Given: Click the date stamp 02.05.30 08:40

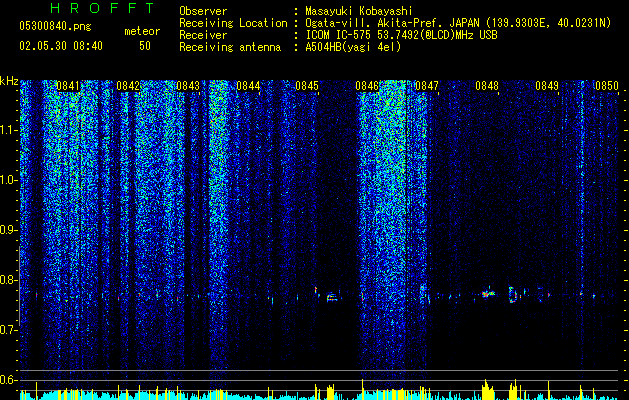Looking at the screenshot, I should point(61,46).
